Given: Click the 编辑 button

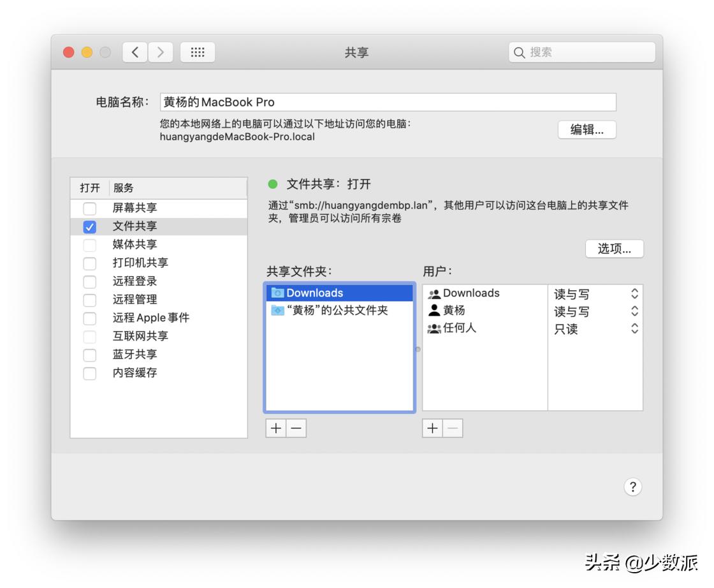Looking at the screenshot, I should 586,129.
